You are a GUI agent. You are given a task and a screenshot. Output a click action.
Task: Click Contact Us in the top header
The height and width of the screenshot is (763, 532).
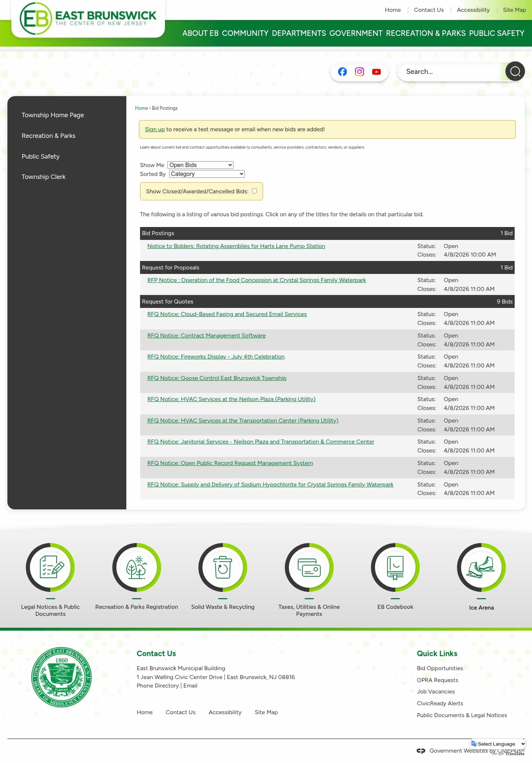pyautogui.click(x=429, y=10)
